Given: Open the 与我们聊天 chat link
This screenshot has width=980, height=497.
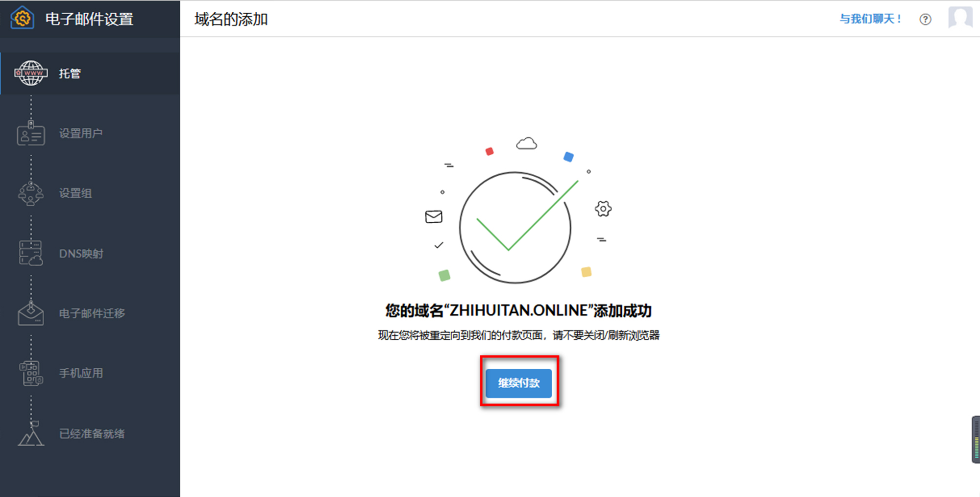Looking at the screenshot, I should pyautogui.click(x=870, y=19).
